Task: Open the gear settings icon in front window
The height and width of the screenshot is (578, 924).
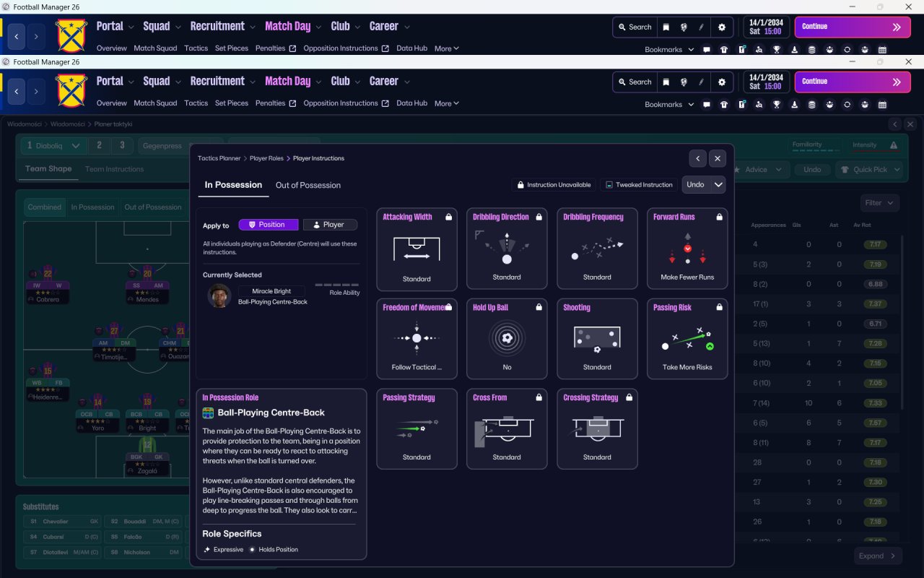Action: tap(722, 82)
